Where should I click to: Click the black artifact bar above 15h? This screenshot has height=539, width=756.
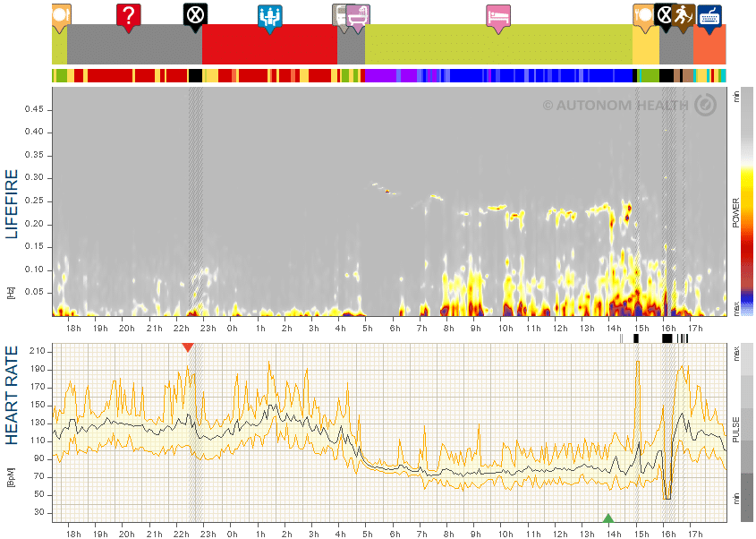[636, 338]
